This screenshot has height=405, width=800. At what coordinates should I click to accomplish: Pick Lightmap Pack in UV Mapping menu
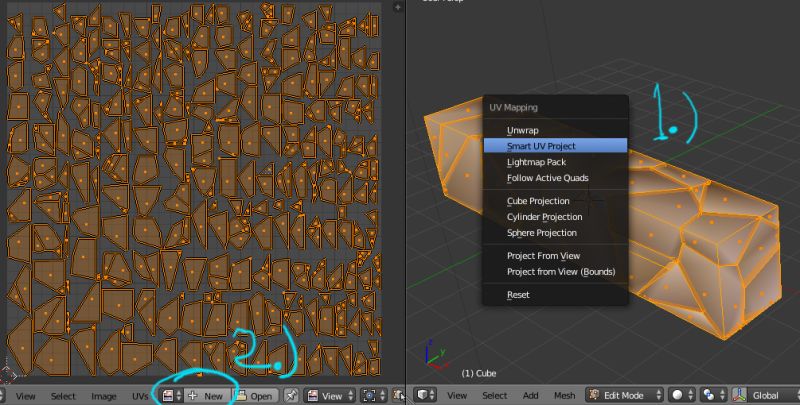(555, 162)
